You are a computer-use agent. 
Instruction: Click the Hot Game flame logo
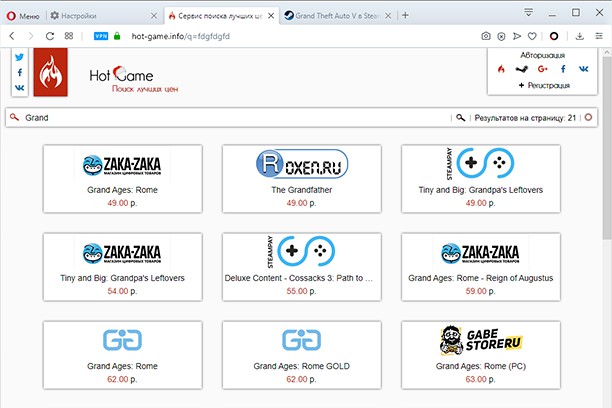pyautogui.click(x=51, y=75)
